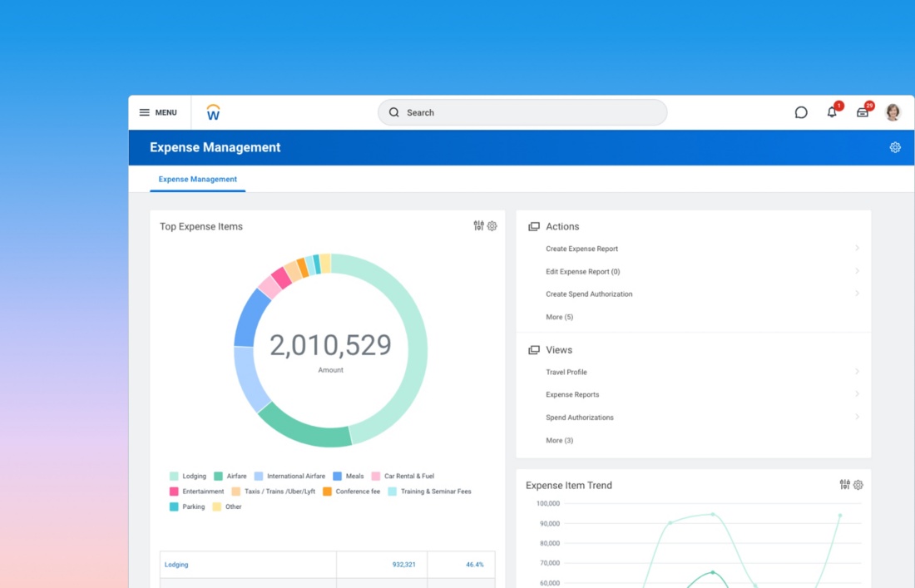Open Top Expense Items gear settings
915x588 pixels.
point(492,225)
